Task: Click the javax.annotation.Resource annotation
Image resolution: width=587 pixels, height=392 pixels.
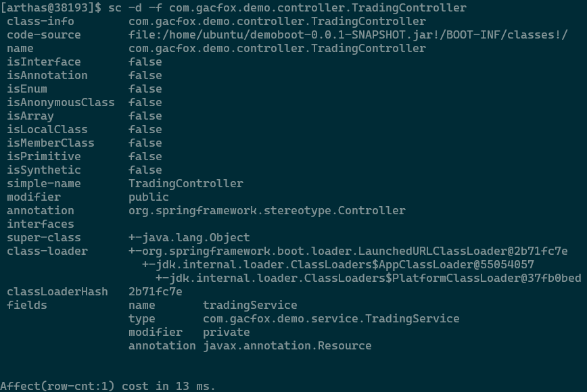Action: click(x=287, y=346)
